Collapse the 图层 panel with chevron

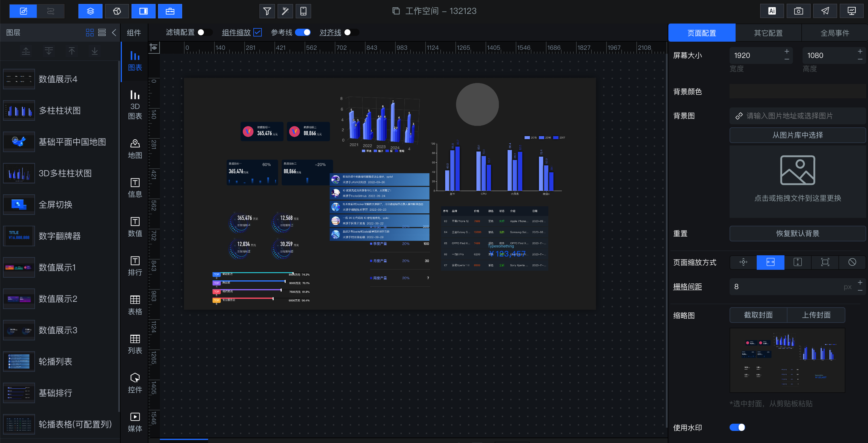[114, 32]
